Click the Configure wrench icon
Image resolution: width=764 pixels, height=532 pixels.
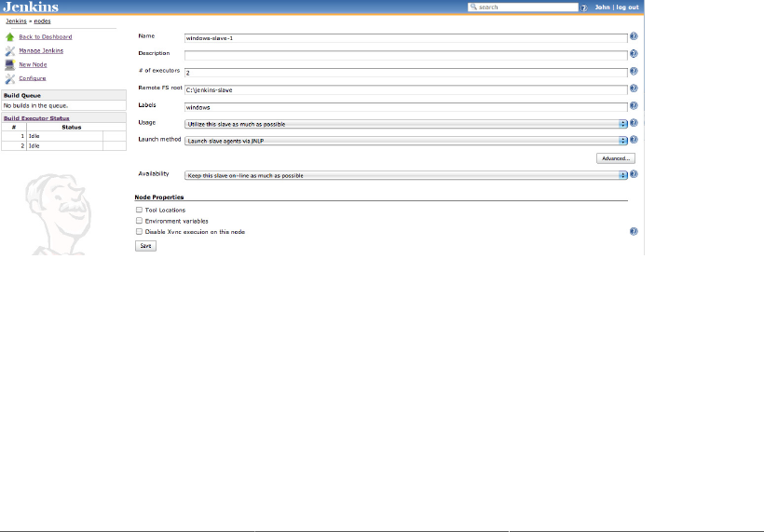9,78
